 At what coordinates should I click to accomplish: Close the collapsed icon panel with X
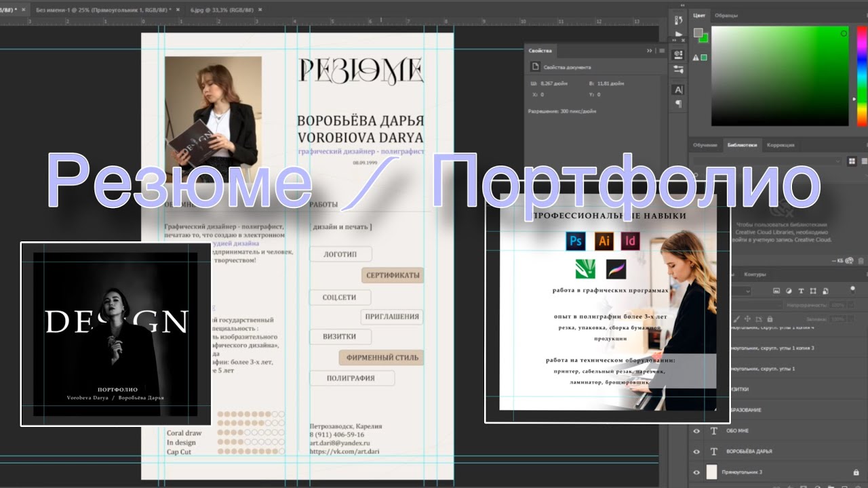point(684,40)
